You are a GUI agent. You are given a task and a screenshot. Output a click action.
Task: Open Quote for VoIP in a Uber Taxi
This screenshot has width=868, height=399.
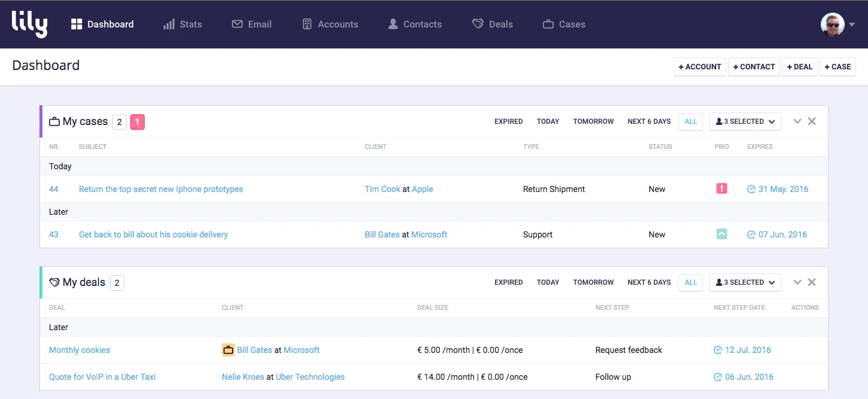[102, 377]
